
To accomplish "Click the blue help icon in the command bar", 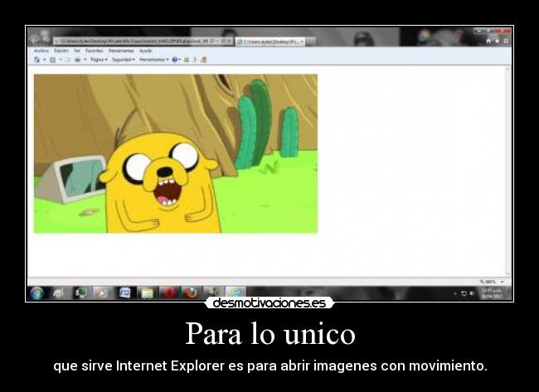I will 175,60.
